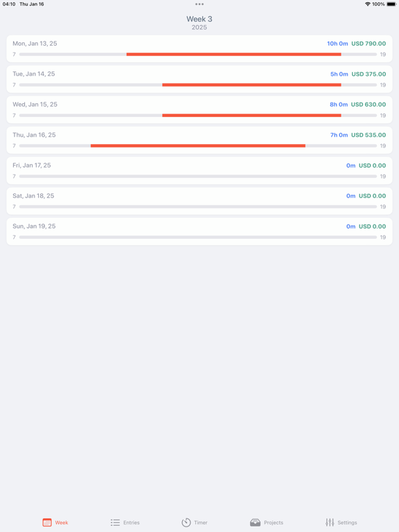The height and width of the screenshot is (532, 399).
Task: Tap the three-dot multitasking icon at top
Action: coord(199,4)
